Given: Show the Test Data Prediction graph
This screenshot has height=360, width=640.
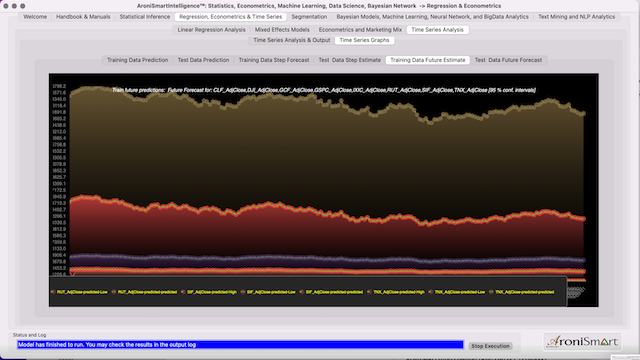Looking at the screenshot, I should (203, 60).
